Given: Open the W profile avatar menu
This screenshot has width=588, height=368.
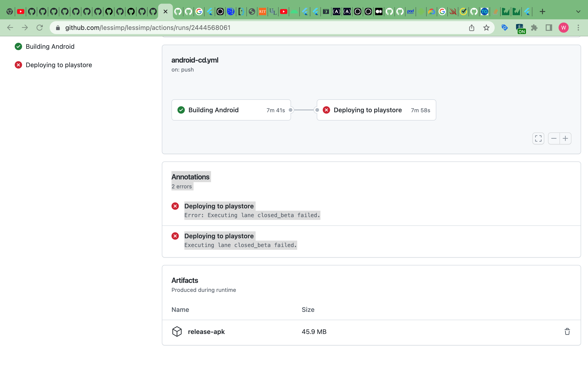Looking at the screenshot, I should (563, 28).
